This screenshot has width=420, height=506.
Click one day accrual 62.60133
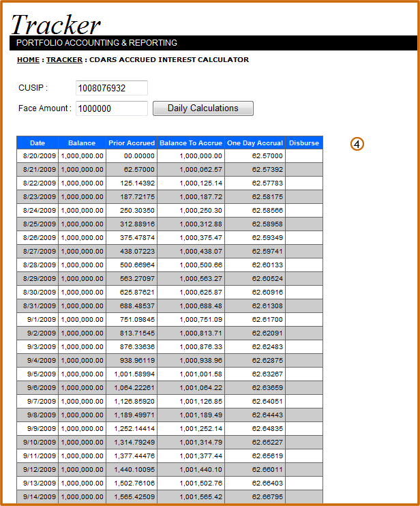tap(255, 265)
